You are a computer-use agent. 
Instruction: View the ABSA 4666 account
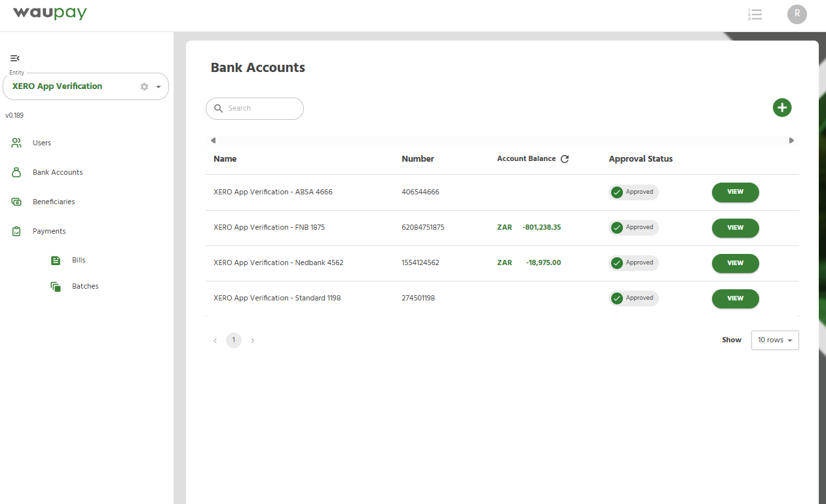tap(735, 192)
